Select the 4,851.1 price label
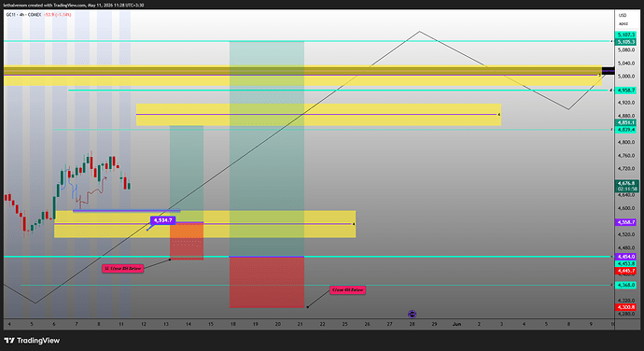Screen dimensions: 644x351 [625, 123]
